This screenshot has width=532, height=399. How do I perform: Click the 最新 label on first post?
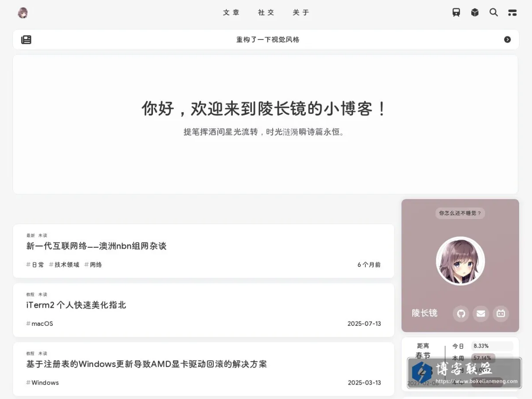[30, 235]
